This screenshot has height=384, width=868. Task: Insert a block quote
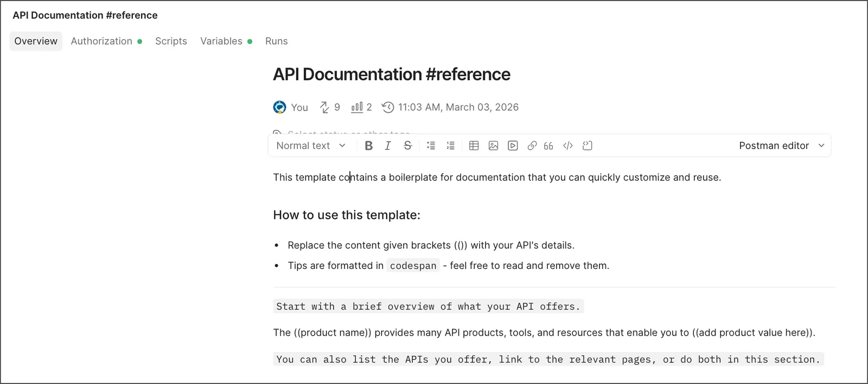coord(548,146)
